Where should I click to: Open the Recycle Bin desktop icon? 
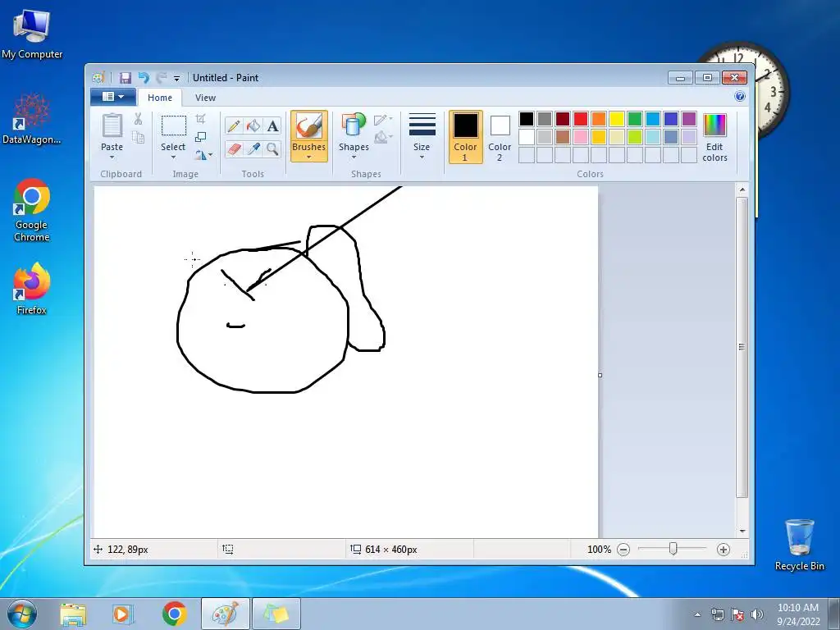coord(799,544)
